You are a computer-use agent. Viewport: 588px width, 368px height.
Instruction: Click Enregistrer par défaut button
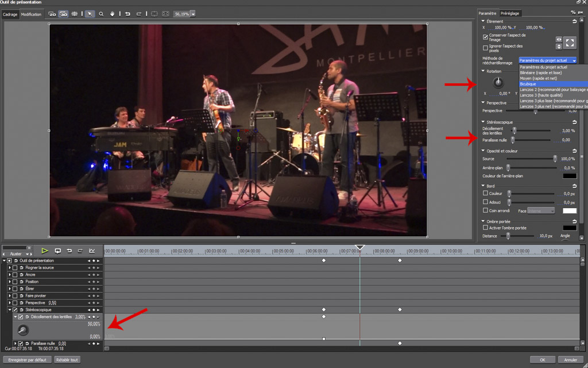click(x=27, y=360)
